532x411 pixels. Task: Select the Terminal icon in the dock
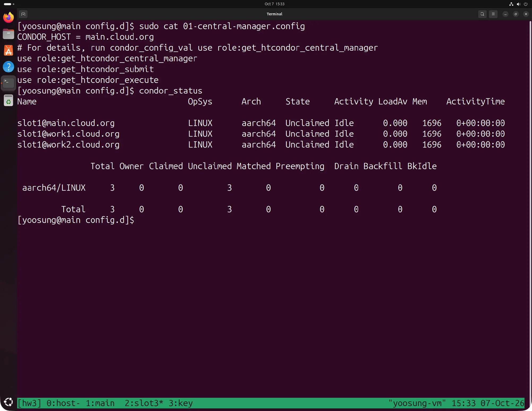point(8,83)
